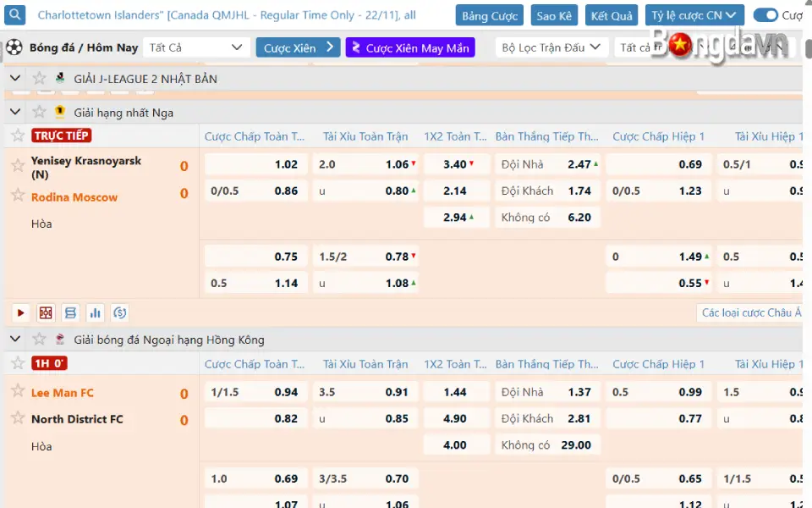Toggle the blue switch in the top bar
The width and height of the screenshot is (812, 508).
coord(765,15)
